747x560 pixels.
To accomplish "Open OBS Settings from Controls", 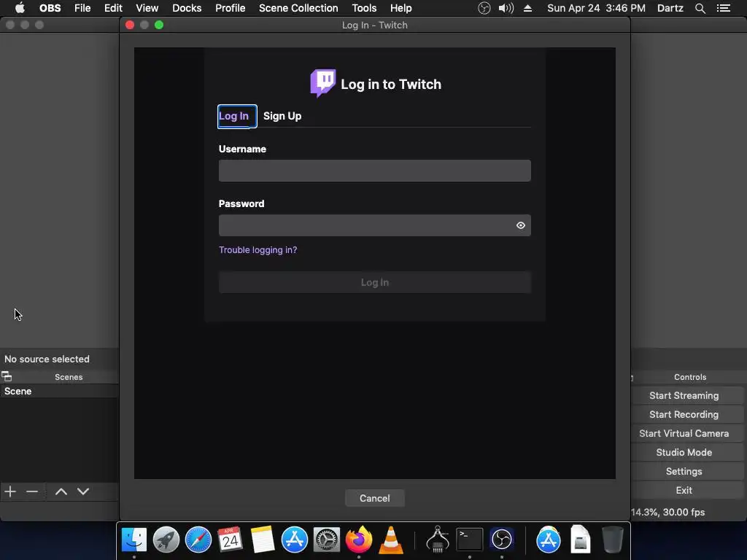I will coord(684,472).
